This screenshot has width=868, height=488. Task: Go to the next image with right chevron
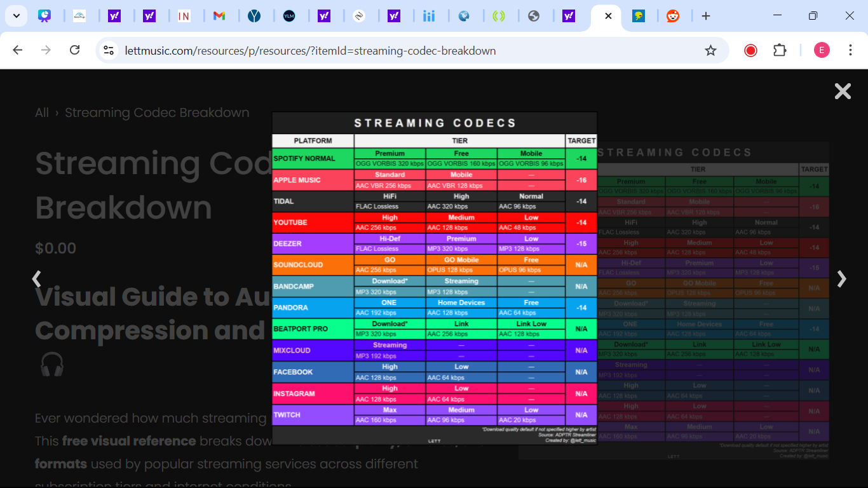[841, 278]
